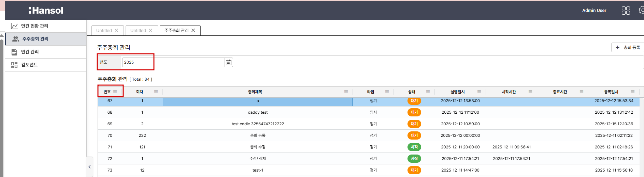644x177 pixels.
Task: Sort by the 총회제목 column header
Action: pos(255,92)
